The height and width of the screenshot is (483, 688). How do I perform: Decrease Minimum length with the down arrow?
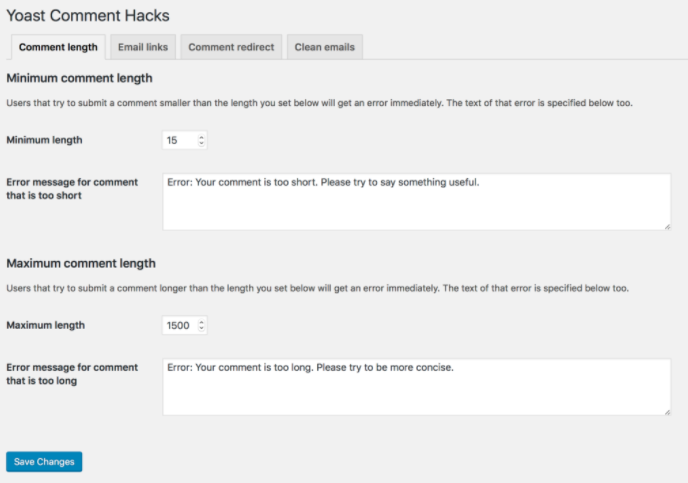[x=202, y=144]
